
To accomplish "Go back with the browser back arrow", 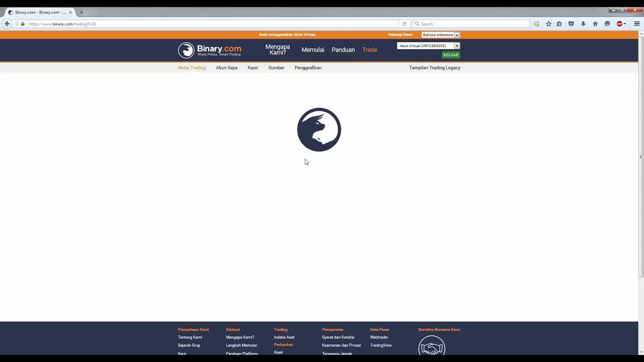I will click(x=7, y=24).
